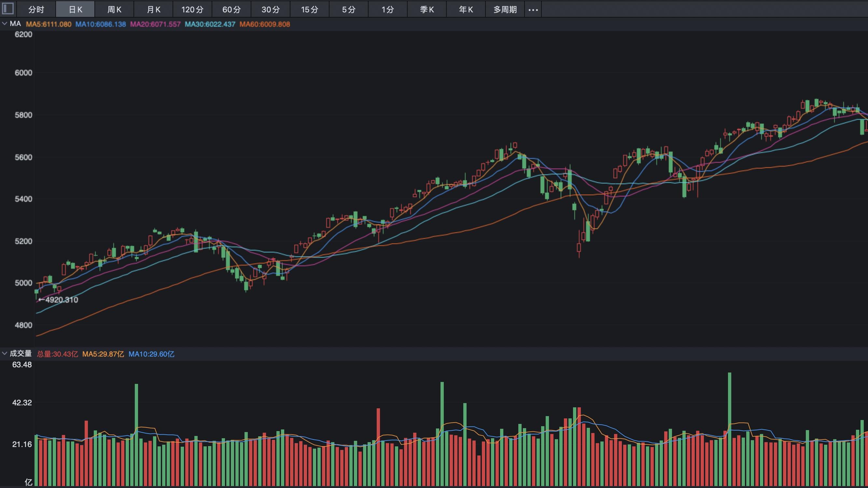The image size is (868, 488).
Task: Click the 42.32 volume axis label
Action: pyautogui.click(x=22, y=402)
